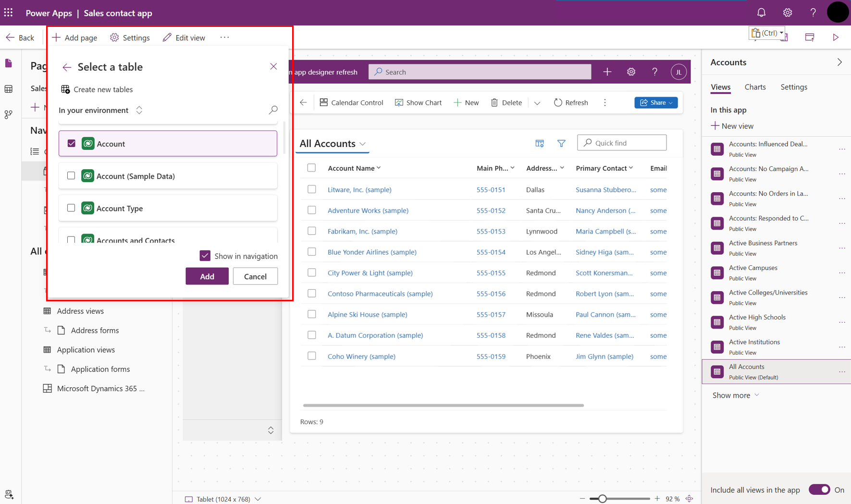Click the notifications bell icon
The width and height of the screenshot is (851, 504).
coord(761,13)
